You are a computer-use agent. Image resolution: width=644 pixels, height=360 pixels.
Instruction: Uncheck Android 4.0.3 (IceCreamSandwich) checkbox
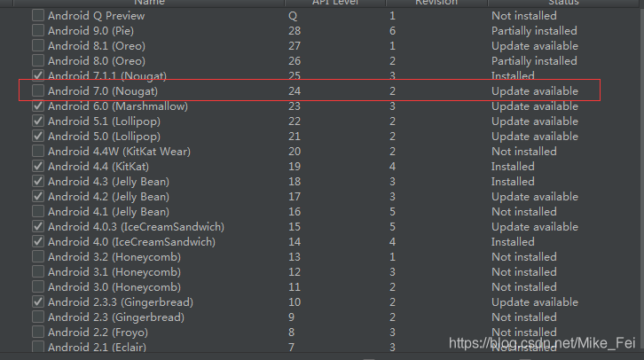38,227
